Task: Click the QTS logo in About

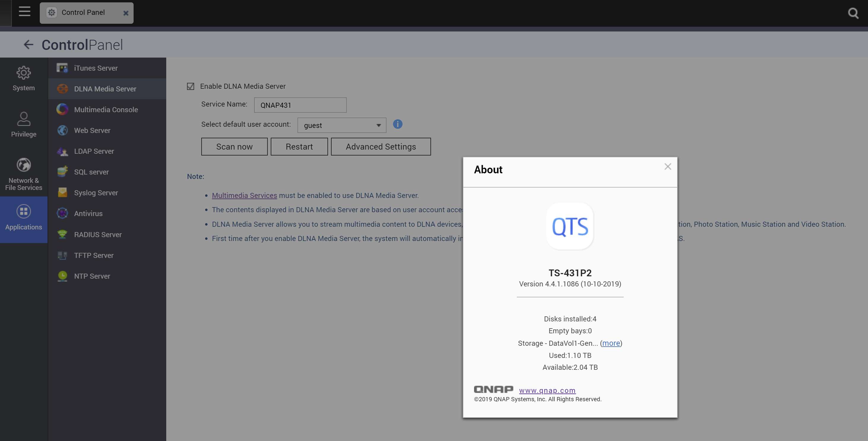Action: [570, 226]
